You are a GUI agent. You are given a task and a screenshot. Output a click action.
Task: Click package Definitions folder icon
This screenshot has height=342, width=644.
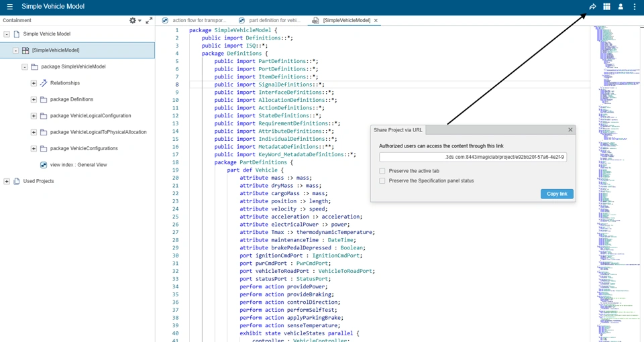(x=44, y=99)
